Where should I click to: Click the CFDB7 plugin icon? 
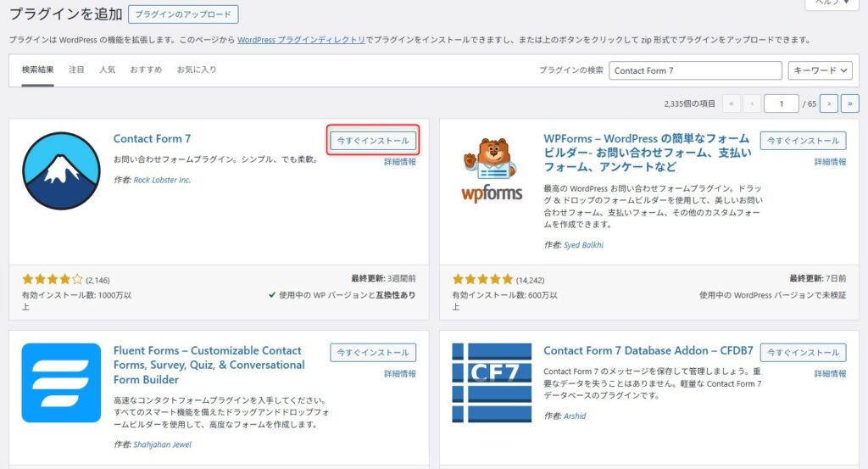click(x=492, y=382)
